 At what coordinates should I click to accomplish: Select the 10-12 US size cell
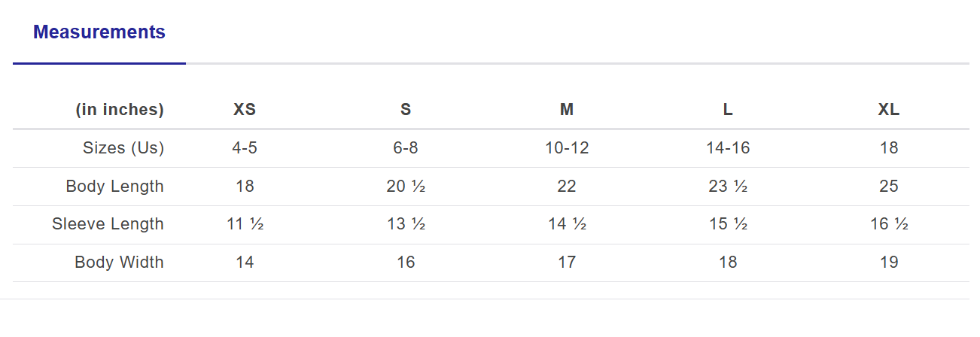point(567,148)
